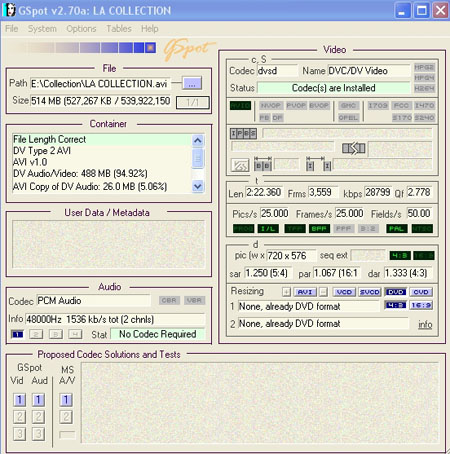Select VCD resizing target
450x454 pixels.
[x=344, y=292]
